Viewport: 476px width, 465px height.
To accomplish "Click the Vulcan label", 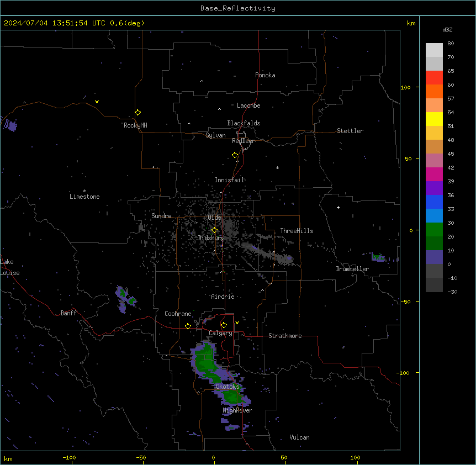I will (x=299, y=437).
